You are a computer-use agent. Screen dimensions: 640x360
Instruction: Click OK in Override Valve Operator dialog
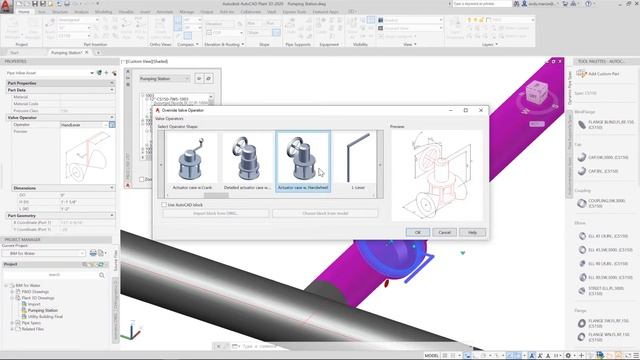pyautogui.click(x=418, y=232)
